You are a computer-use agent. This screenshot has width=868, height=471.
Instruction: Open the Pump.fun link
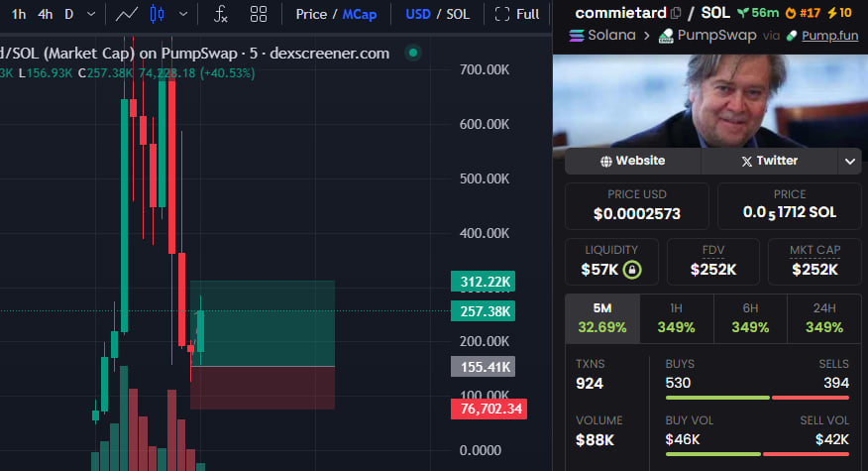[829, 36]
